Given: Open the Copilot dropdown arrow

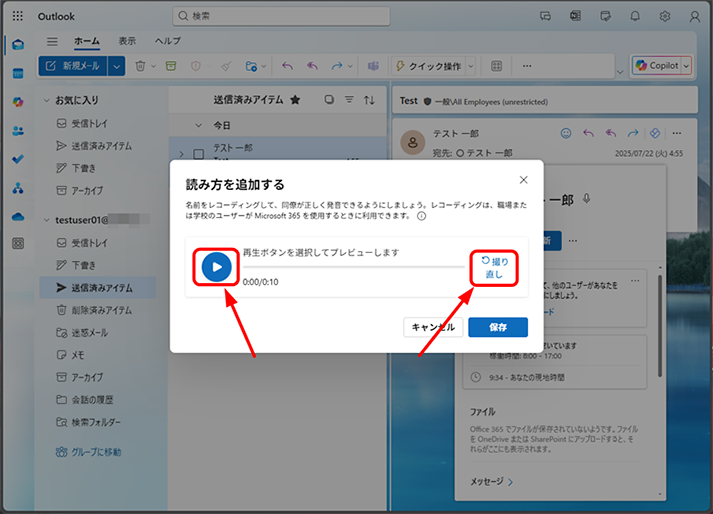Looking at the screenshot, I should click(686, 66).
